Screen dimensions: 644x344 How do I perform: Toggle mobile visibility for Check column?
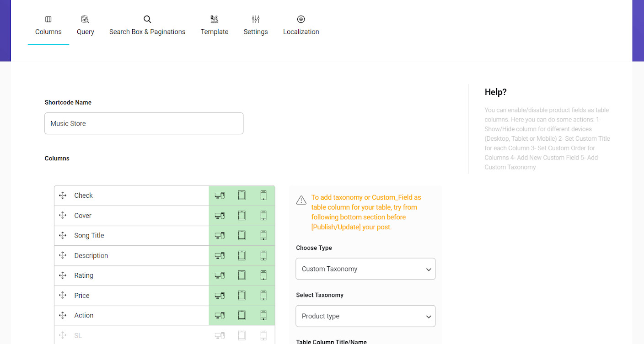[263, 196]
